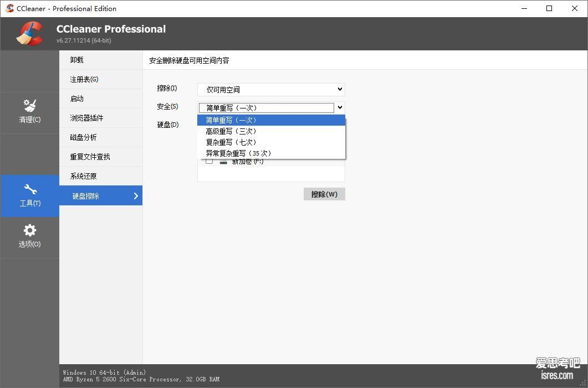Viewport: 588px width, 388px height.
Task: Click the 硬盘(D) label
Action: point(167,125)
